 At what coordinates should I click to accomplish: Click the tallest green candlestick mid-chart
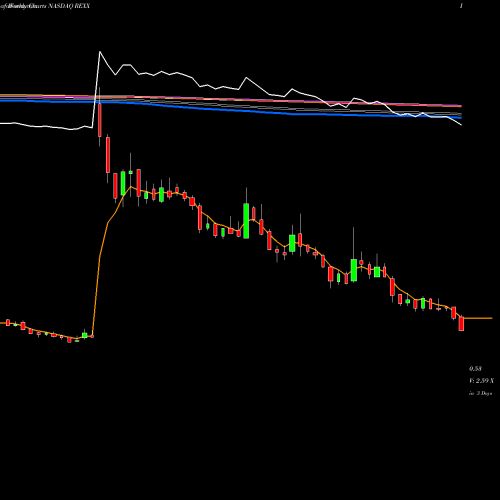(x=246, y=221)
